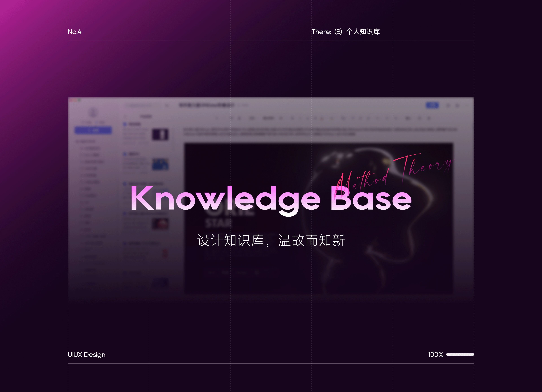Open the blue thumbnail of second blurred note
Viewport: 542px width, 392px height.
(x=160, y=164)
